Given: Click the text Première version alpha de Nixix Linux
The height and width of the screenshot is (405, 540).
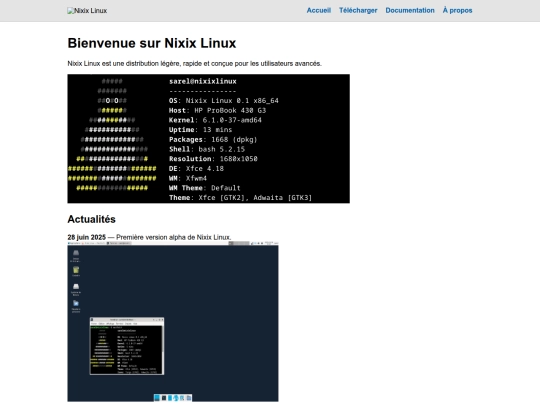Looking at the screenshot, I should point(174,237).
